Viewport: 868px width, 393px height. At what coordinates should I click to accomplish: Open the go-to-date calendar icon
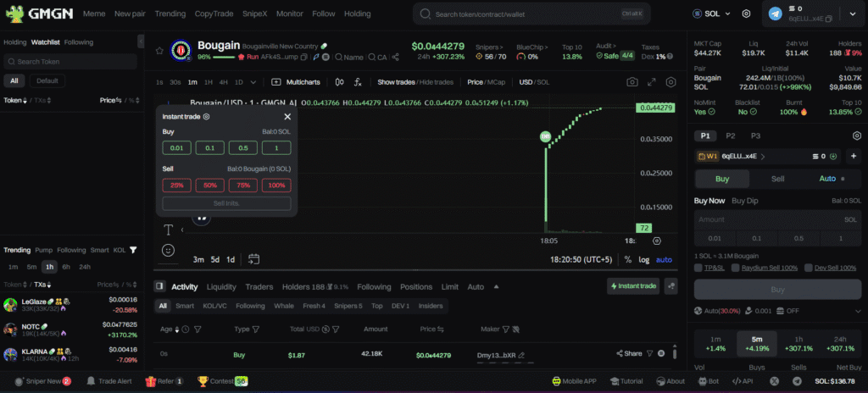pos(254,259)
